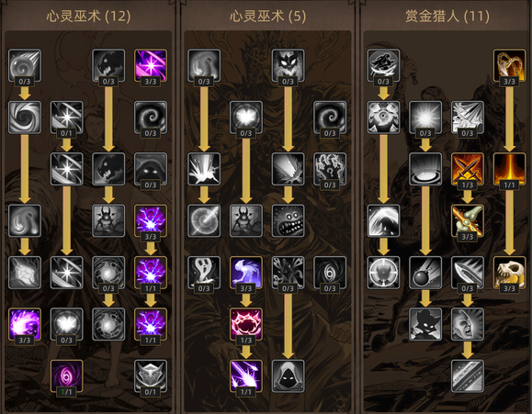This screenshot has height=414, width=532.
Task: Select the golden skull talent icon
Action: point(509,273)
